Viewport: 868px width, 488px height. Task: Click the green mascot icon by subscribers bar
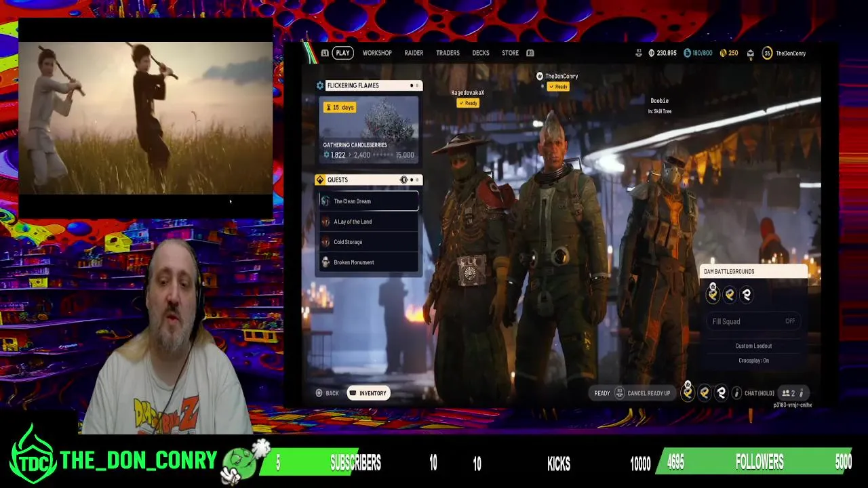point(244,463)
